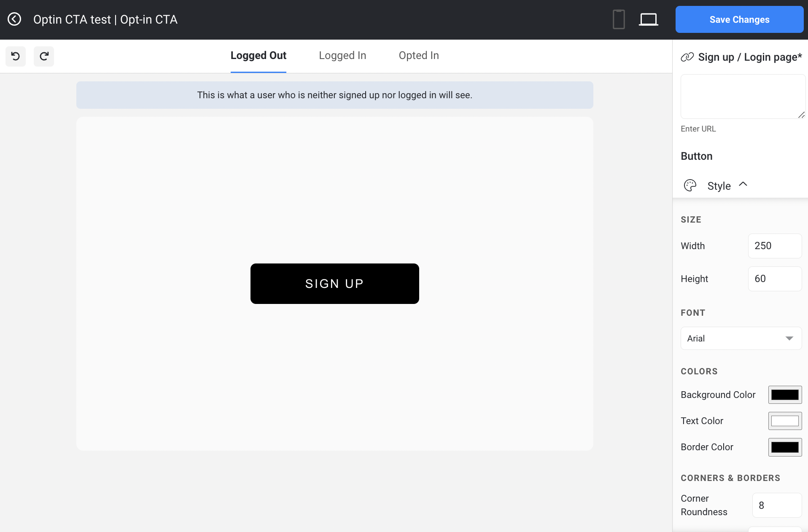Click the link chain icon
The width and height of the screenshot is (808, 532).
coord(687,57)
